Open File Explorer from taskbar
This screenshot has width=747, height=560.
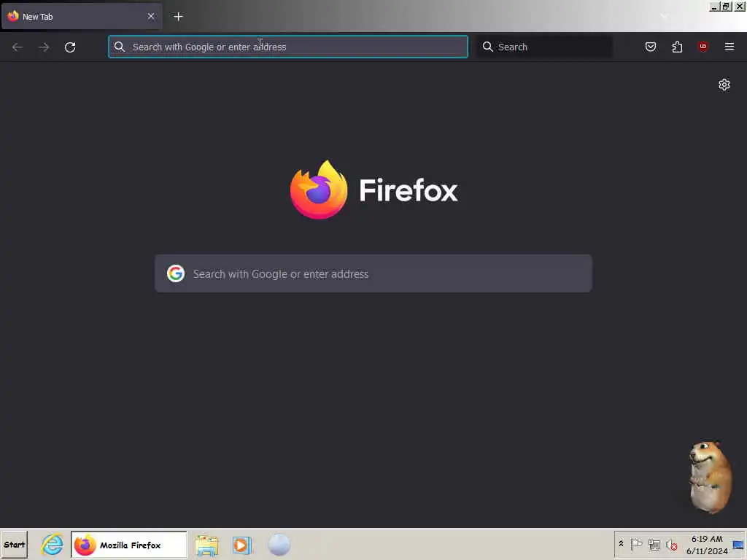point(206,545)
